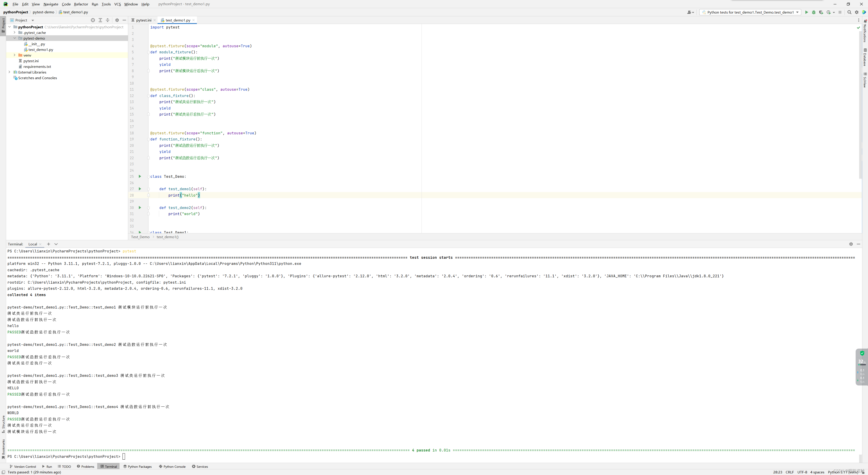868x475 pixels.
Task: Click the Test_Demo breadcrumb
Action: (x=140, y=237)
